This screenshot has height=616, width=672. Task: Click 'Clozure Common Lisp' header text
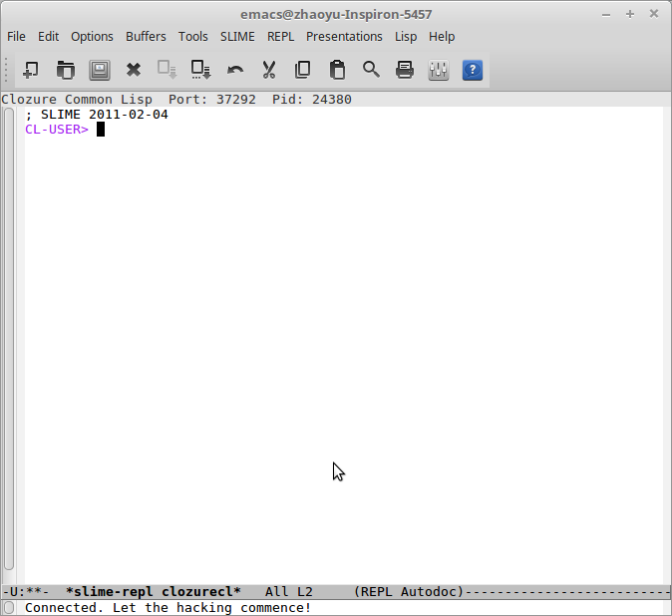click(x=77, y=100)
